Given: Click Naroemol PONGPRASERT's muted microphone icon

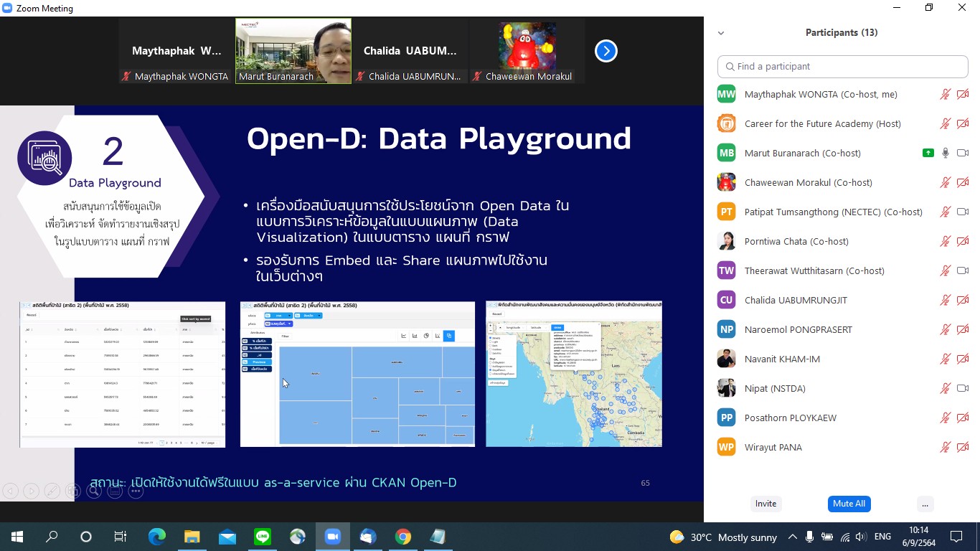Looking at the screenshot, I should coord(946,329).
